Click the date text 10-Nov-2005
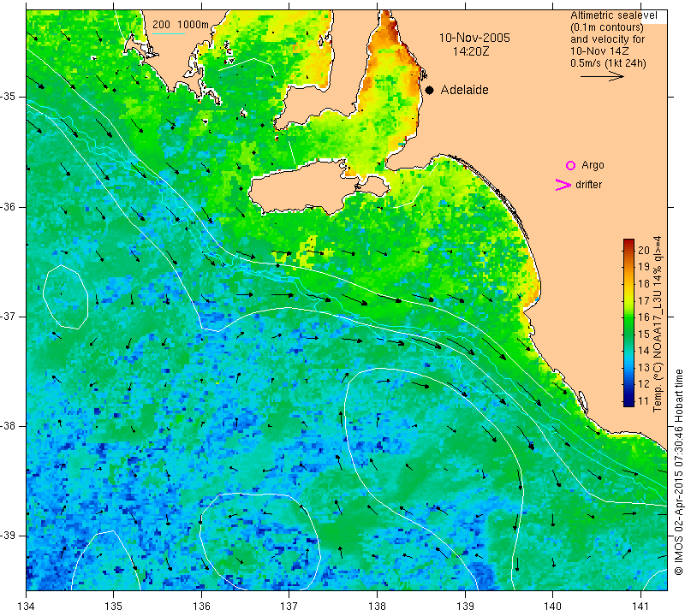 [x=474, y=38]
